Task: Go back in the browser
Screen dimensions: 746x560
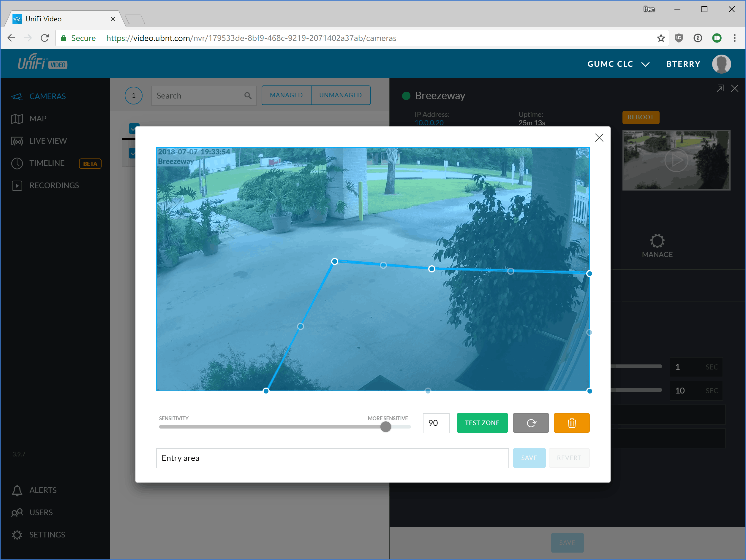Action: (x=12, y=38)
